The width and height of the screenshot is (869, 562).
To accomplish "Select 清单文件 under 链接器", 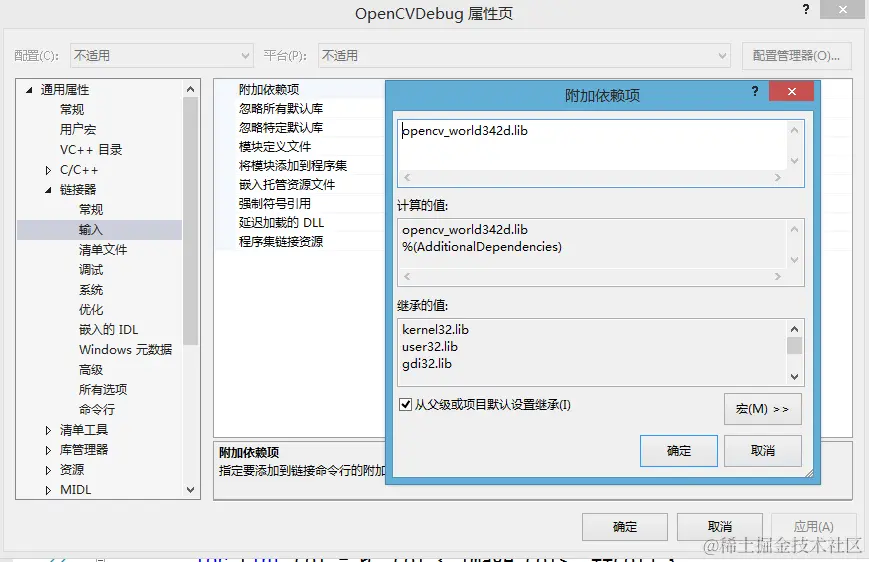I will click(103, 250).
